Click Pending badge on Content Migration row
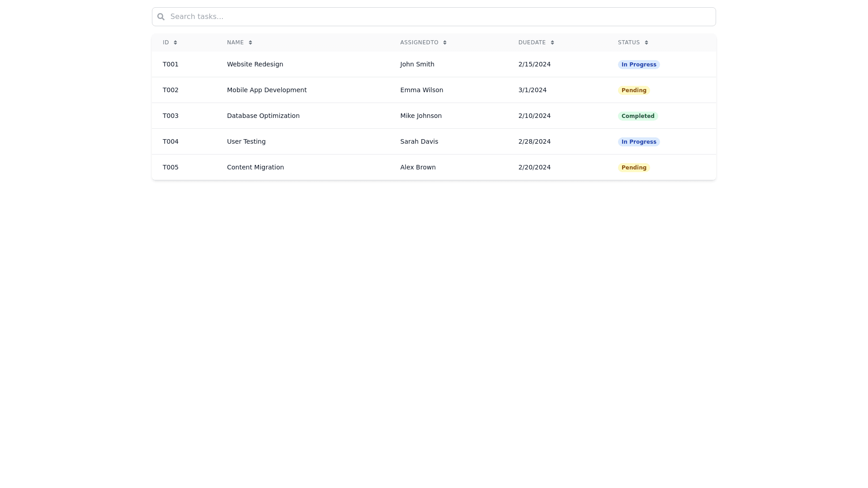Image resolution: width=868 pixels, height=488 pixels. point(633,168)
